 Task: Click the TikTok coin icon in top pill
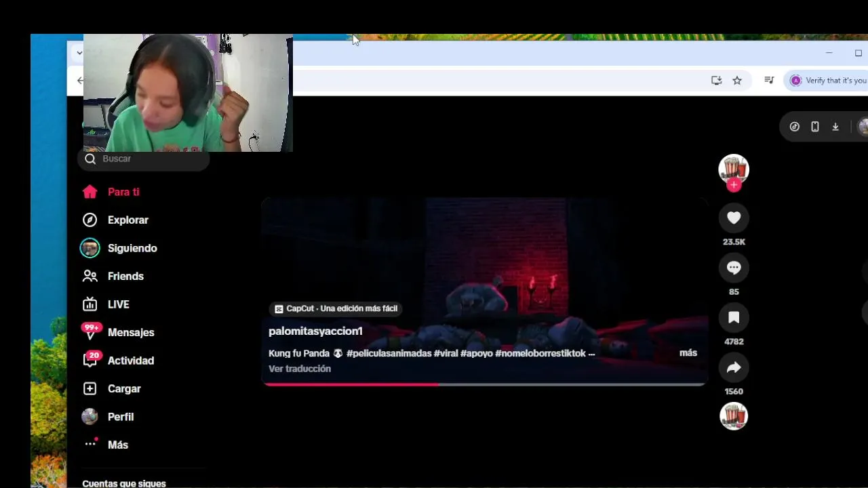795,127
